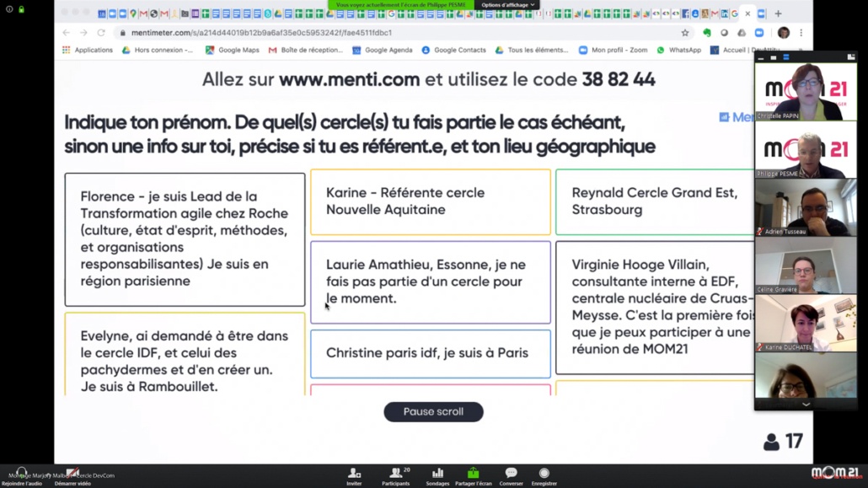Click the Zoom meeting info icon
This screenshot has width=868, height=488.
(9, 9)
